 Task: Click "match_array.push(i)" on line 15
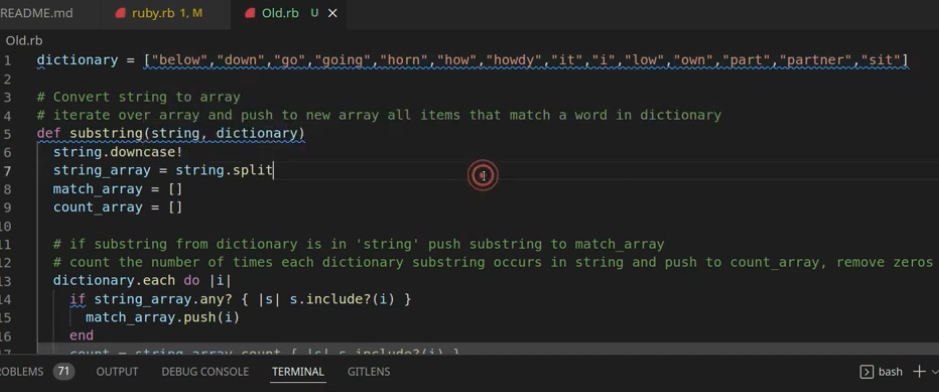pos(162,317)
